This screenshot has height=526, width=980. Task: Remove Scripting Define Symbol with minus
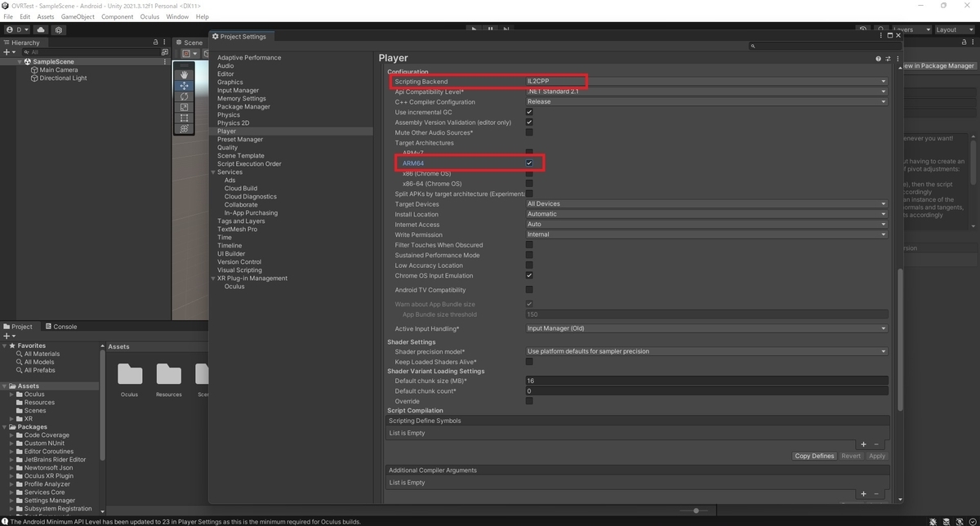(876, 444)
